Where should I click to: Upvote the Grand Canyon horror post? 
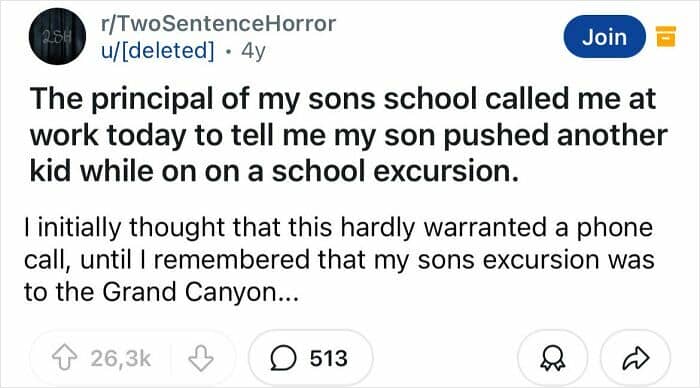(x=65, y=358)
